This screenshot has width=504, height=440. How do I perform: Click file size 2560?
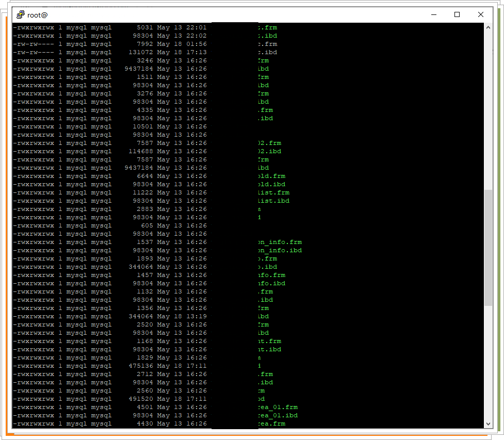coord(145,390)
